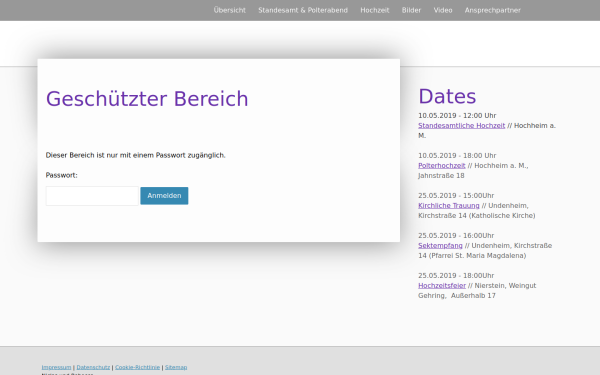Screen dimensions: 600x375
Task: Open the Bilder menu item
Action: click(x=411, y=10)
